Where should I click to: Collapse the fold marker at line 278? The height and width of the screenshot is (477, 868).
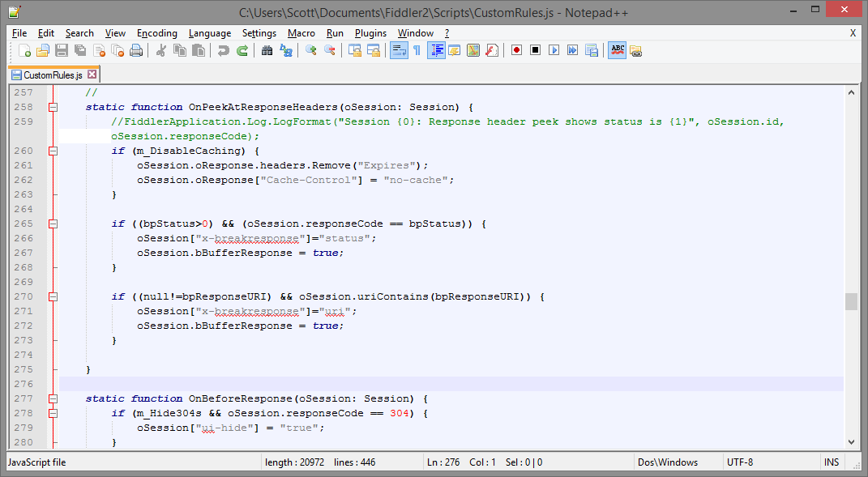pyautogui.click(x=53, y=413)
